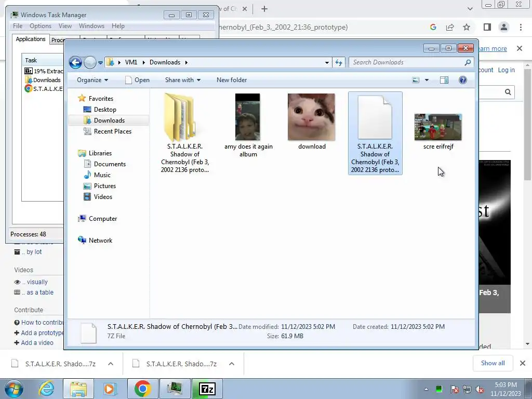Open the Windows Start menu
This screenshot has height=399, width=532.
pyautogui.click(x=14, y=389)
